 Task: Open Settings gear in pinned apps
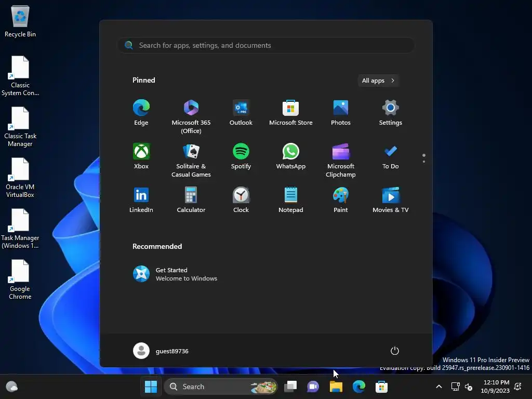point(391,113)
